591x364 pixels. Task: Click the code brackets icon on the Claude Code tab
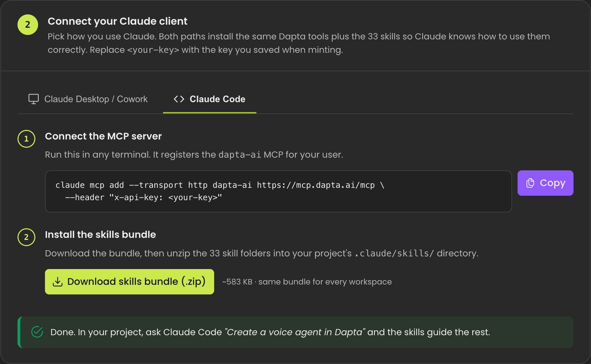point(179,99)
